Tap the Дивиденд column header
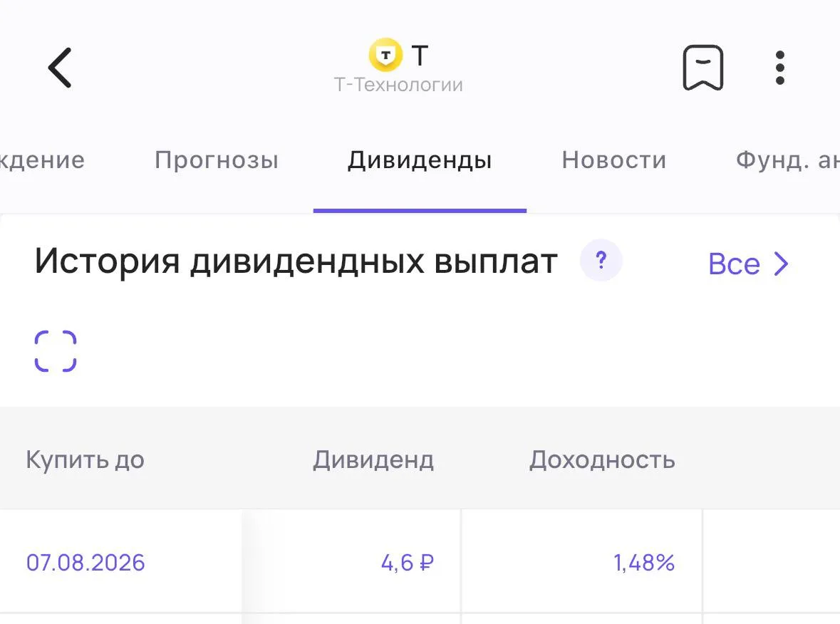The height and width of the screenshot is (624, 840). [373, 459]
